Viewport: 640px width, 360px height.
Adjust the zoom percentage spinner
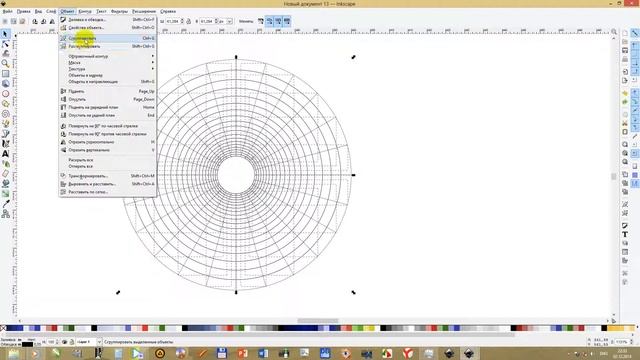pyautogui.click(x=631, y=342)
